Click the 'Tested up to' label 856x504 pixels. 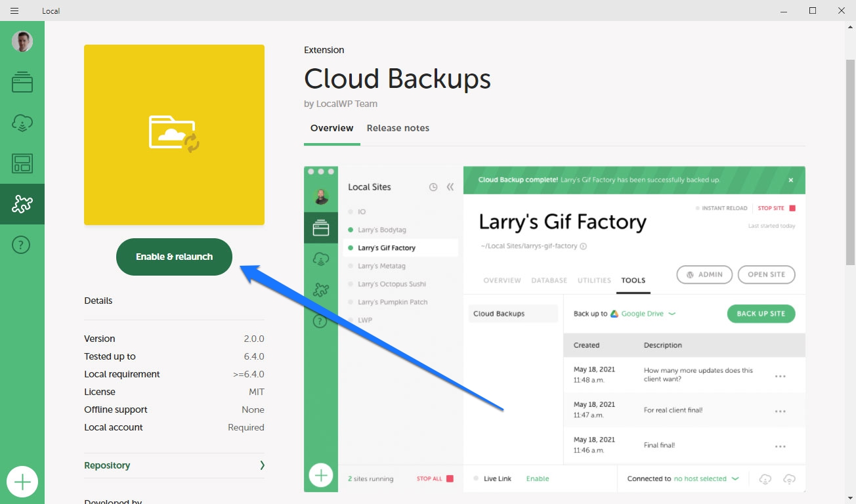[110, 356]
